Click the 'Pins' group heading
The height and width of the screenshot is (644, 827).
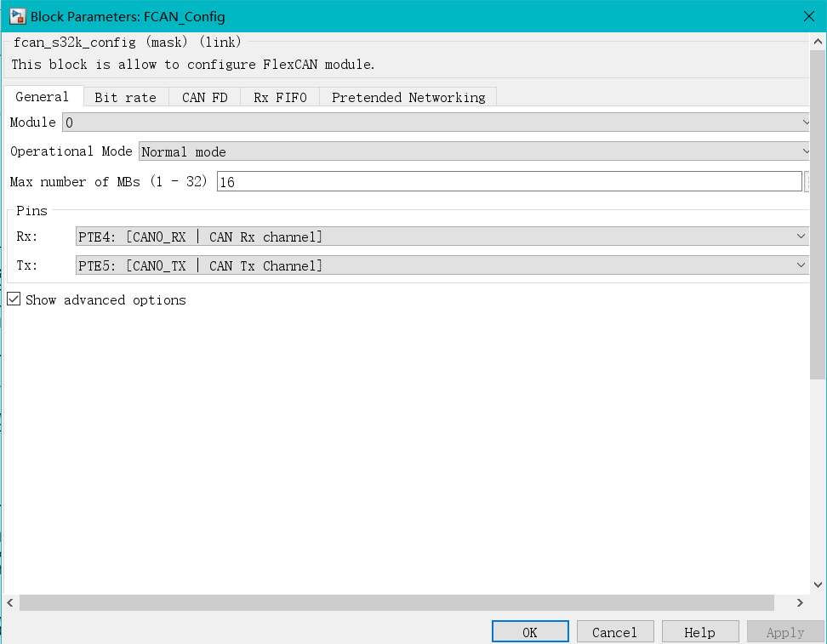click(x=31, y=211)
